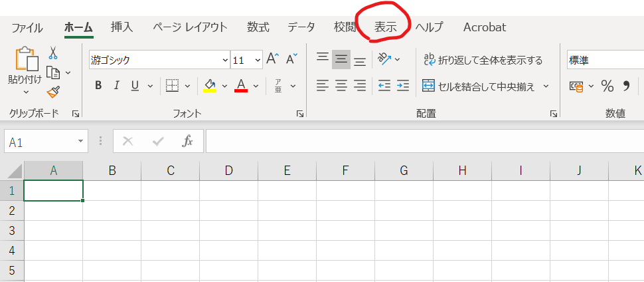Open the font color dropdown arrow
The width and height of the screenshot is (644, 282).
(256, 86)
